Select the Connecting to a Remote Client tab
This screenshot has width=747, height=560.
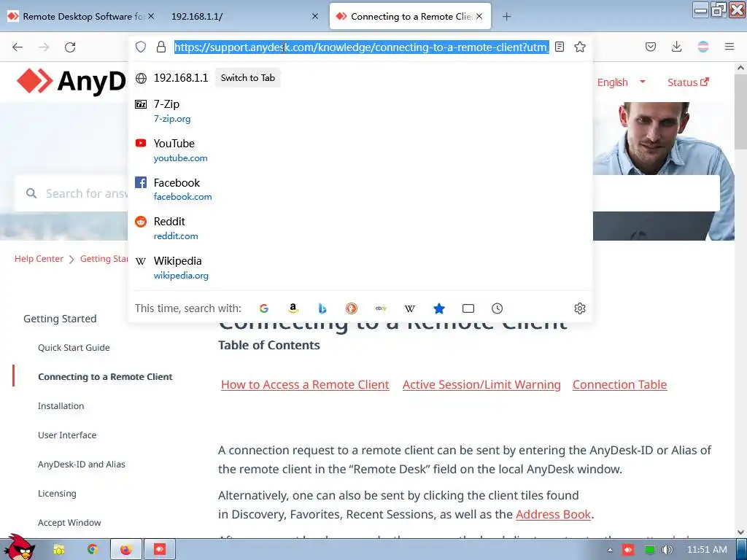click(411, 17)
